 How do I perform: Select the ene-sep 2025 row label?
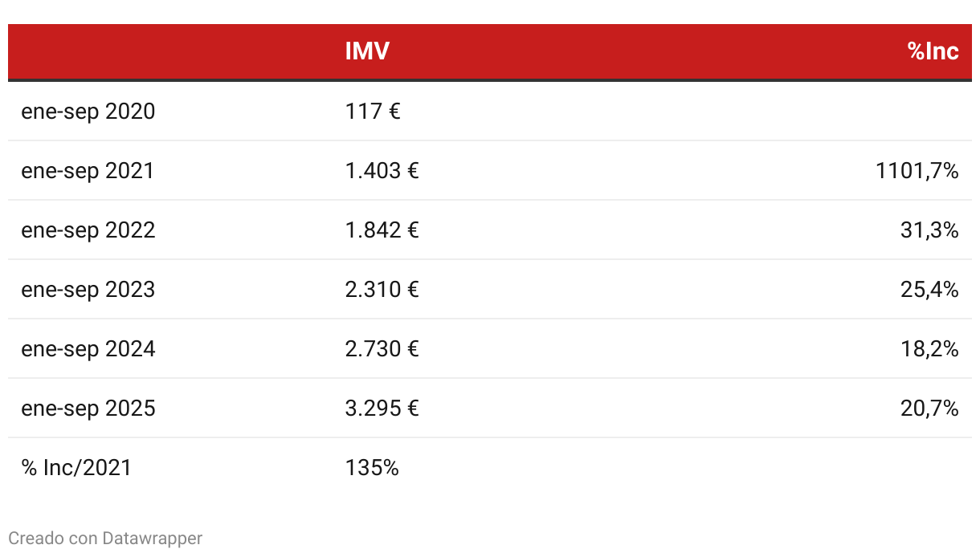(x=88, y=408)
